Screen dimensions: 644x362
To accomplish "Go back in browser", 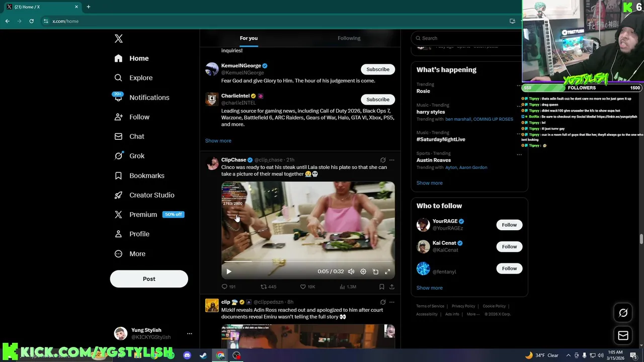I will pyautogui.click(x=7, y=21).
